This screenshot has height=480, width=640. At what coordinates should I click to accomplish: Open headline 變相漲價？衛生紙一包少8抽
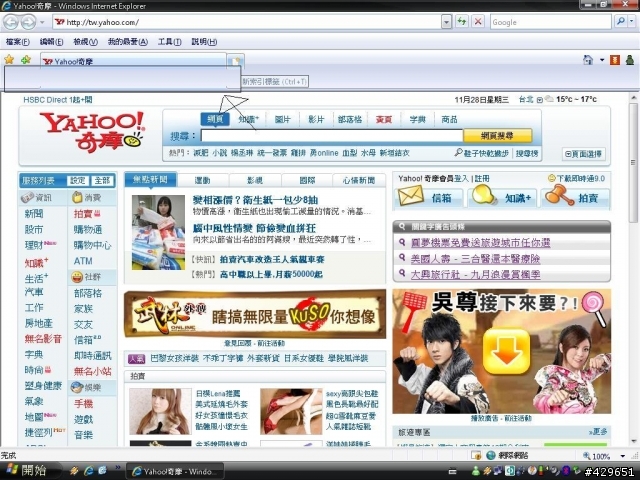[255, 200]
